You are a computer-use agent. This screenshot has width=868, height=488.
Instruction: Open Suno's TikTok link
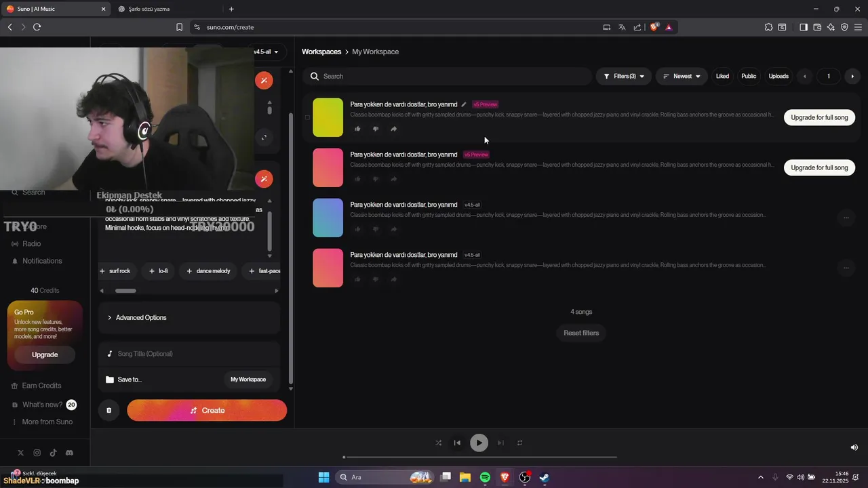tap(53, 453)
